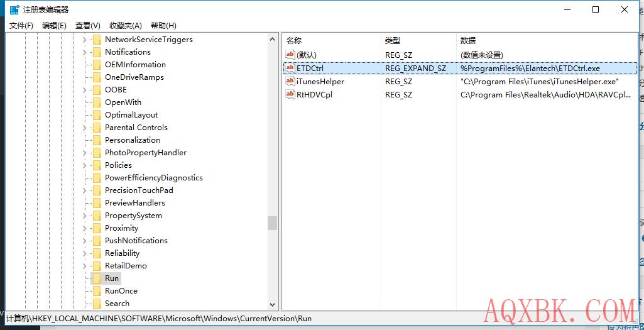This screenshot has height=330, width=644.
Task: Expand the Proximity key
Action: 85,228
